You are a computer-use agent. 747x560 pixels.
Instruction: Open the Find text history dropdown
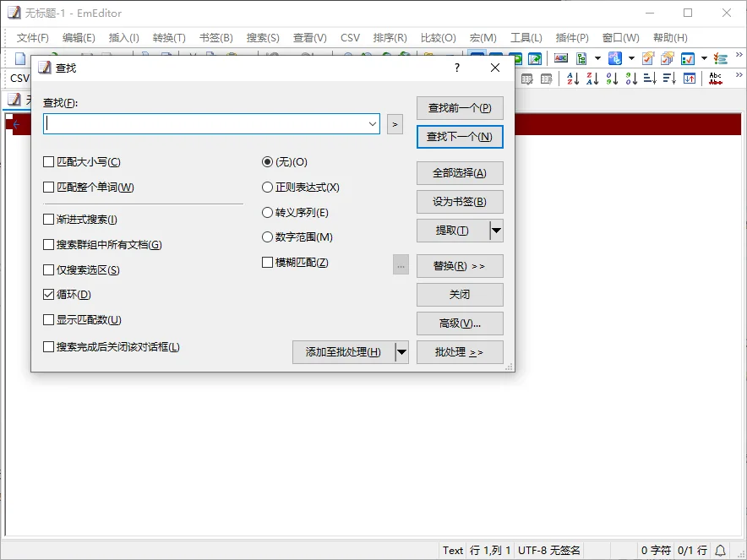[372, 124]
